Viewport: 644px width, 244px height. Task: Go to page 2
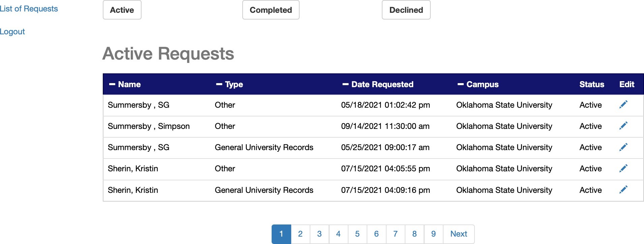click(300, 234)
